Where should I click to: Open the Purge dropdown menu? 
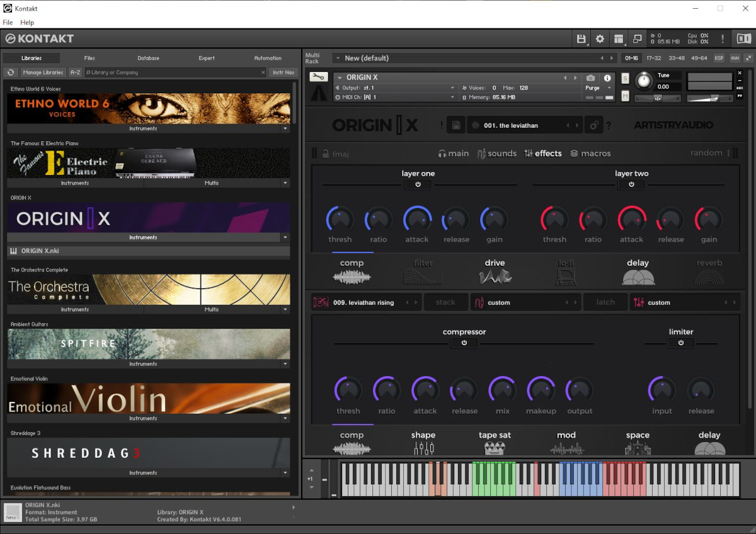point(598,88)
